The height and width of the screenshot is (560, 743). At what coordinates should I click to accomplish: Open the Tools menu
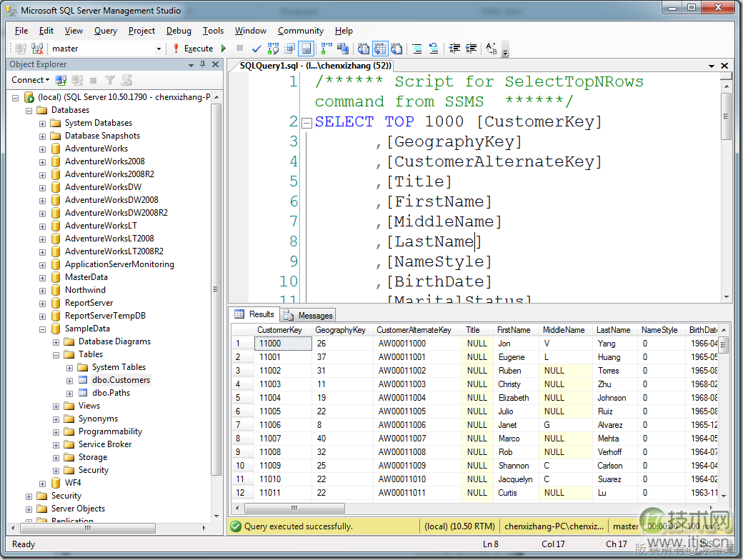point(213,31)
